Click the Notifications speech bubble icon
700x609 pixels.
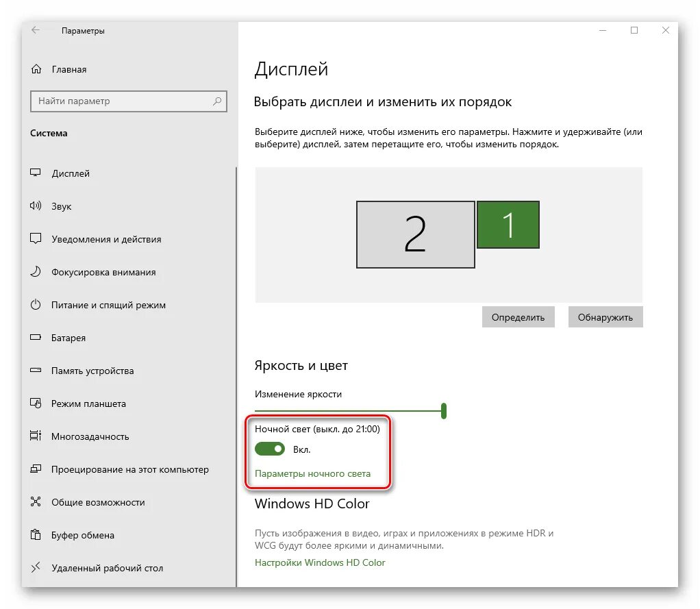[x=35, y=239]
